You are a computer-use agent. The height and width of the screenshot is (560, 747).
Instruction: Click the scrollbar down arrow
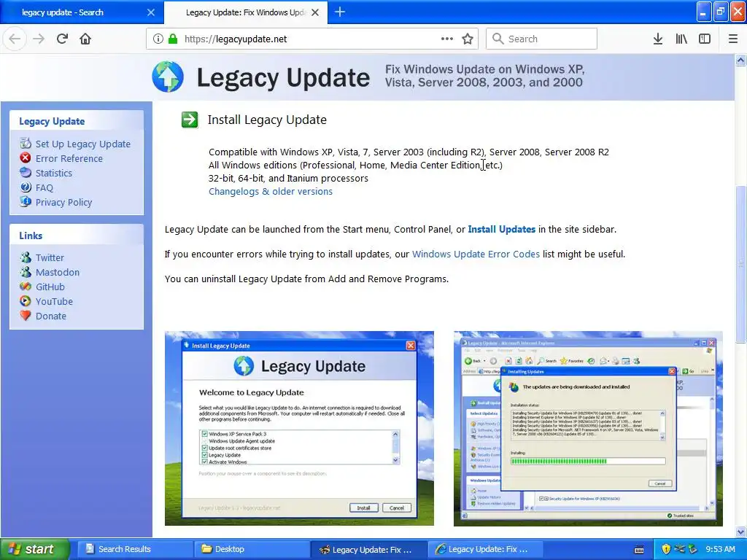click(741, 532)
